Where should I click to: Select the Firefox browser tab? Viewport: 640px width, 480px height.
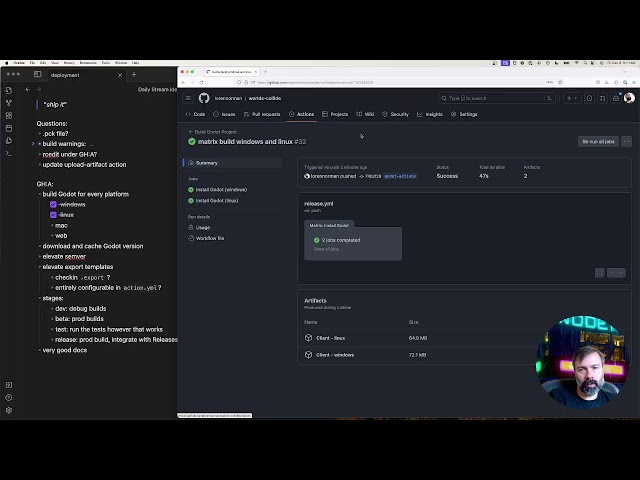coord(232,72)
